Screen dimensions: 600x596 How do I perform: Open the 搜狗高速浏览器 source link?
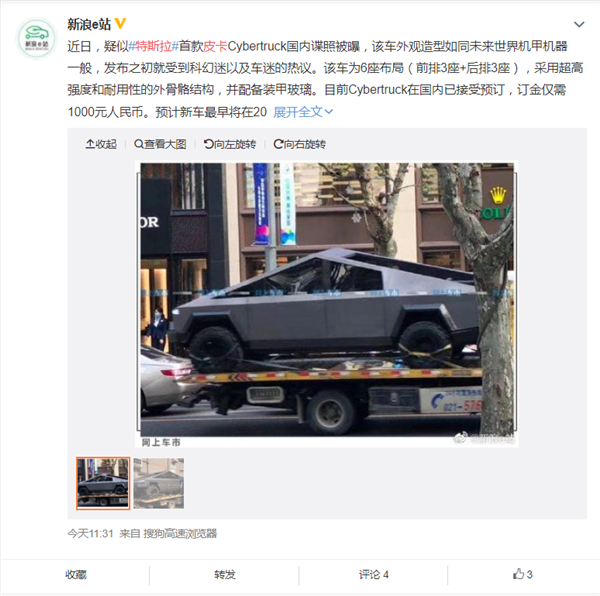pos(180,534)
